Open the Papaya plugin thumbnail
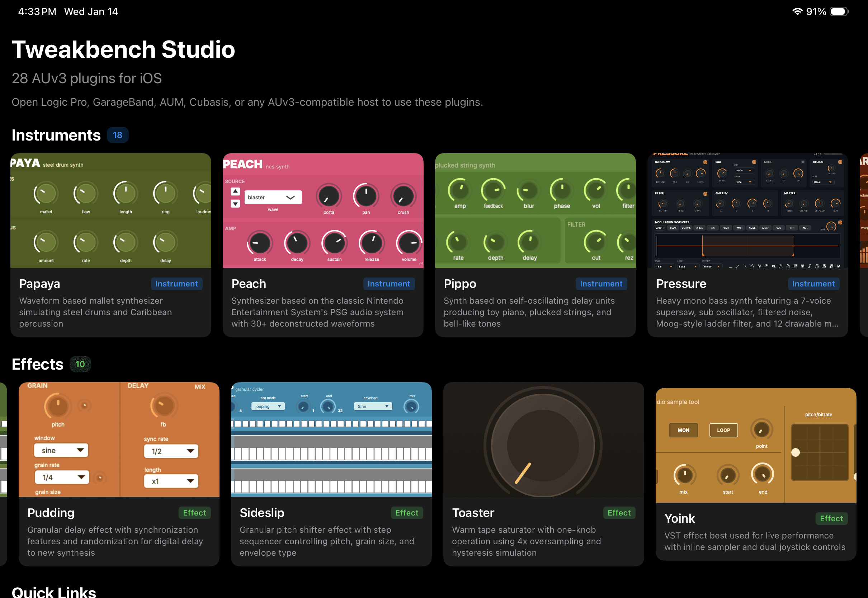 pos(110,210)
